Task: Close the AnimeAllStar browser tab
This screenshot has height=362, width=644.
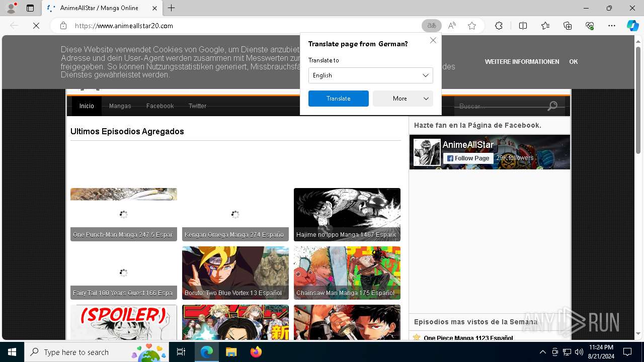Action: [x=154, y=8]
